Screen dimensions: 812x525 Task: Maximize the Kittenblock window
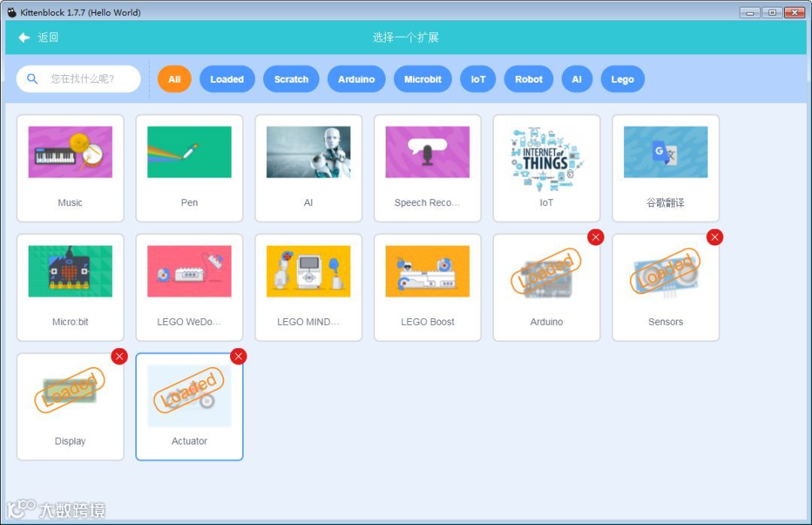pyautogui.click(x=772, y=13)
